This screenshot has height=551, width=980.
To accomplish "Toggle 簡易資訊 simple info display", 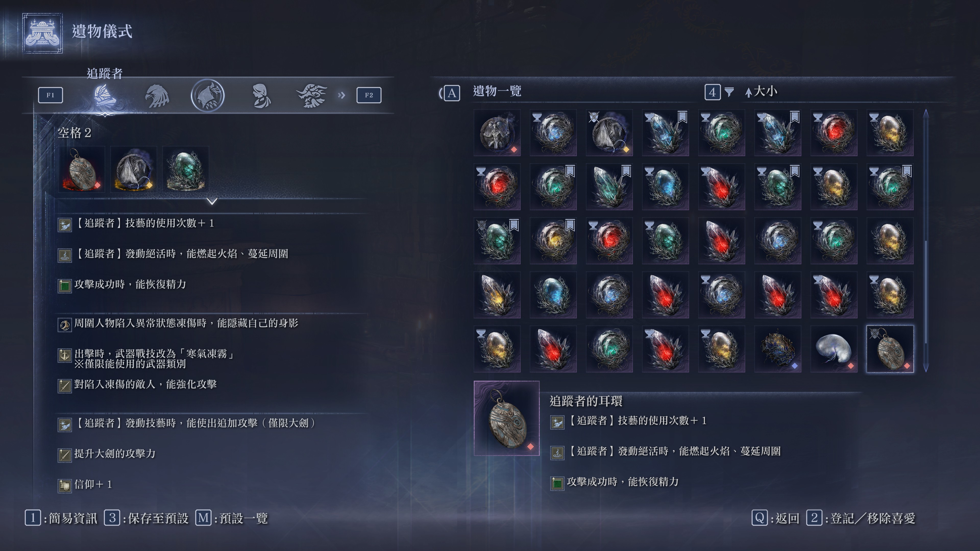I will (x=61, y=518).
